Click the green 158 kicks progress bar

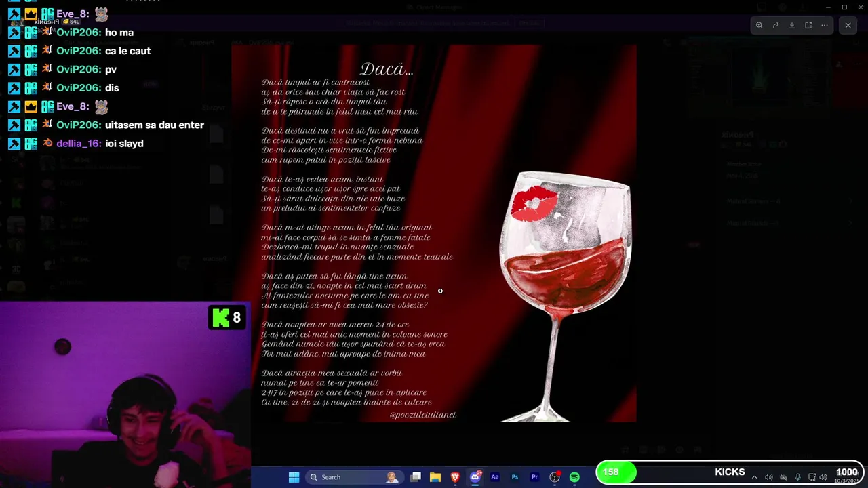coord(616,472)
